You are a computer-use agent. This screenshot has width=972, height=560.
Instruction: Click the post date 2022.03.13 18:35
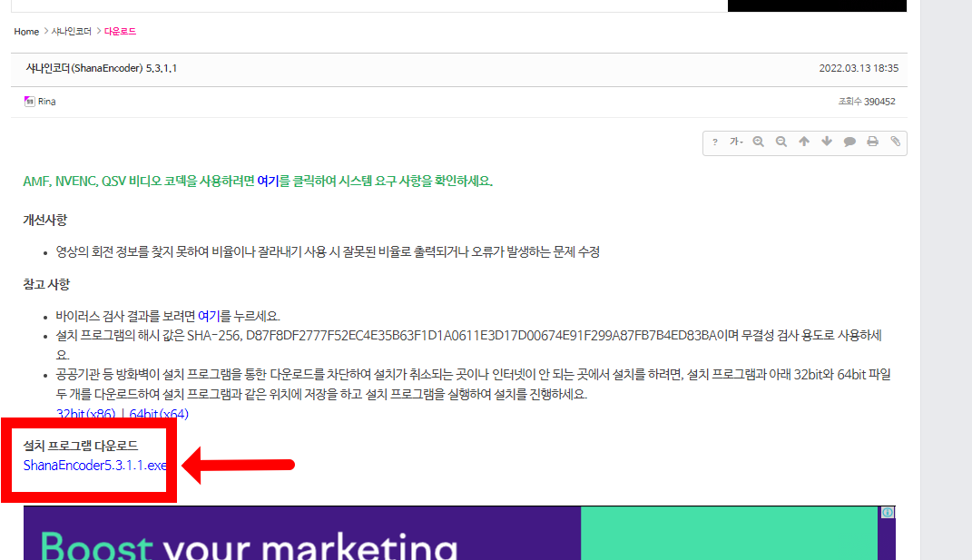click(859, 68)
